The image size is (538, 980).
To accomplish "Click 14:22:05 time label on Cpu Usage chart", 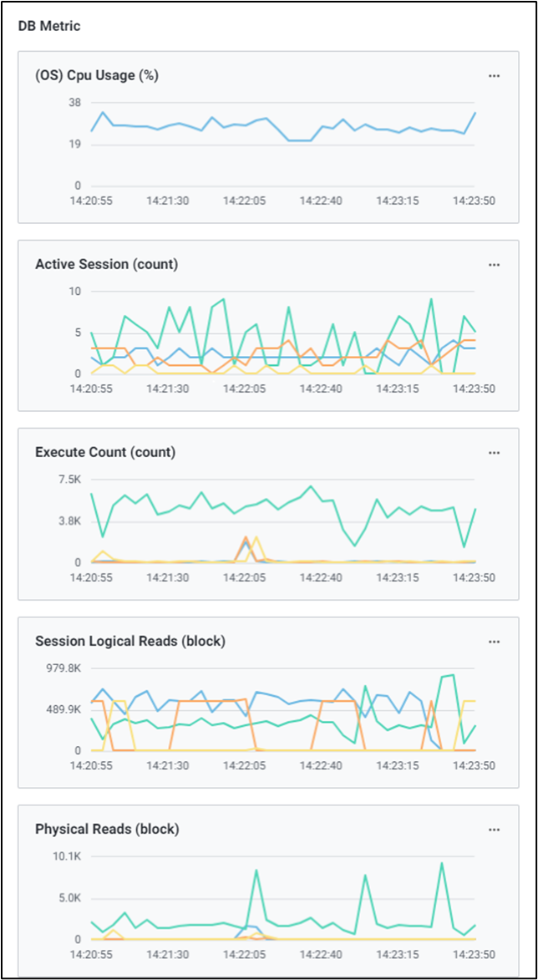I will pos(245,201).
